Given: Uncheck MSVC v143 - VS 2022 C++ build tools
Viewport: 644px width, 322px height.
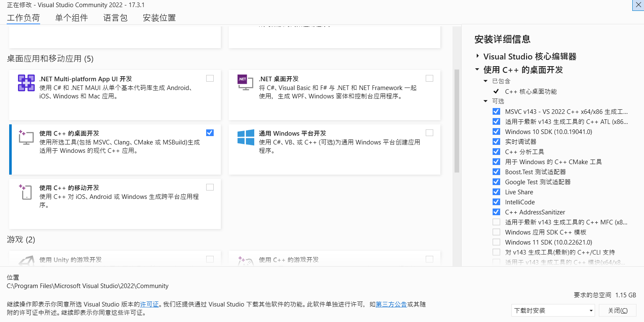Looking at the screenshot, I should pos(496,111).
